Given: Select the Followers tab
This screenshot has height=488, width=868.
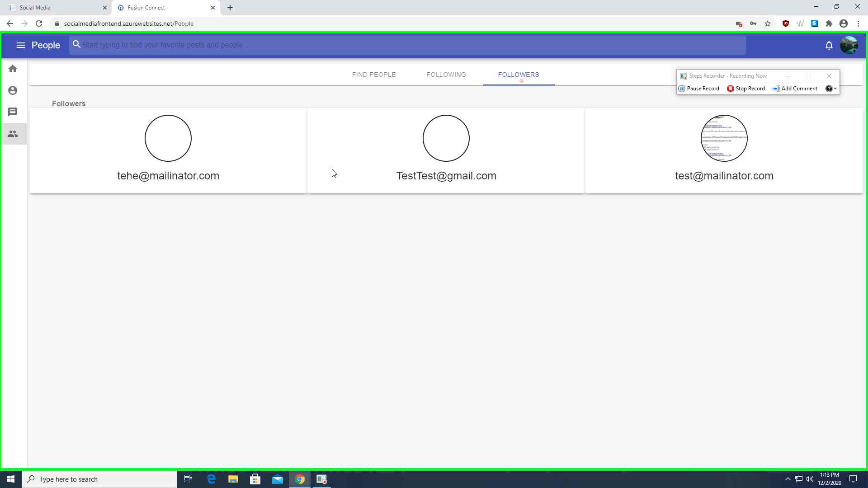Looking at the screenshot, I should tap(519, 75).
